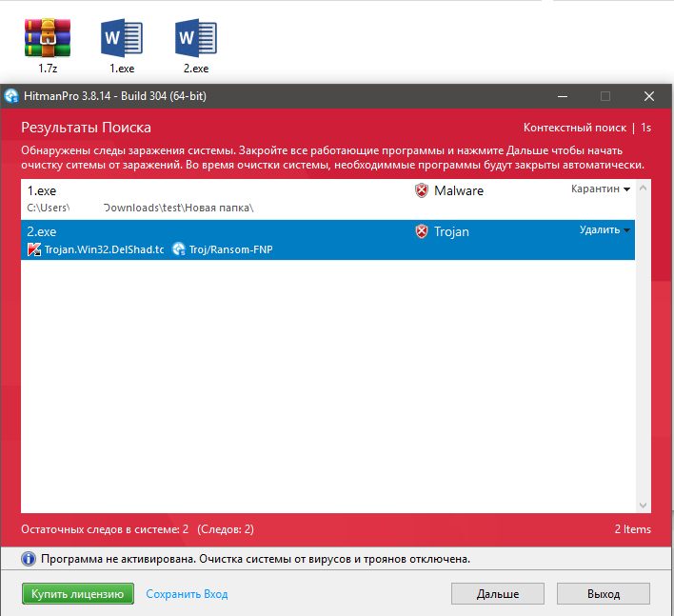The image size is (674, 616).
Task: Click the Сохранить Вход link
Action: tap(187, 594)
